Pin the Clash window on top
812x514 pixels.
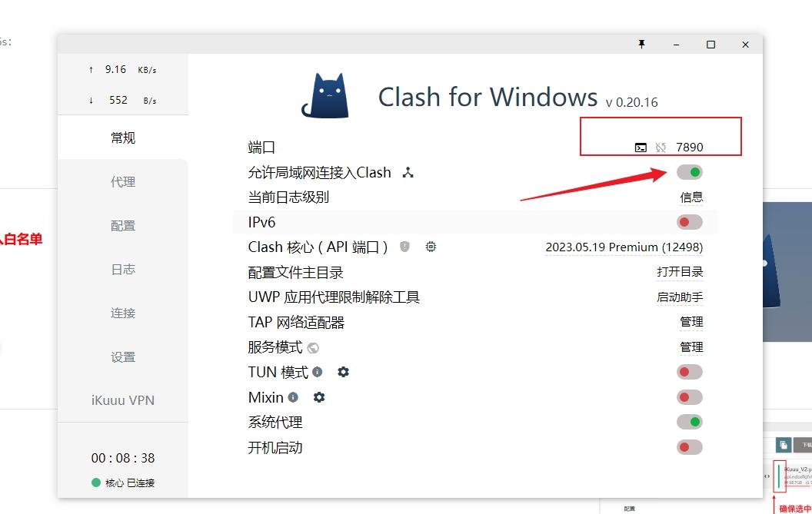[641, 44]
